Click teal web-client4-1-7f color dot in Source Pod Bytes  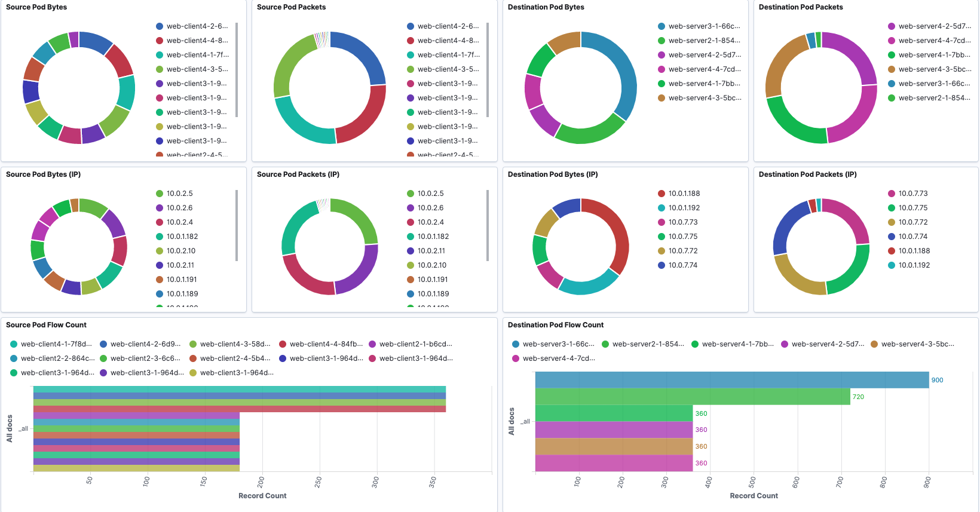(160, 55)
